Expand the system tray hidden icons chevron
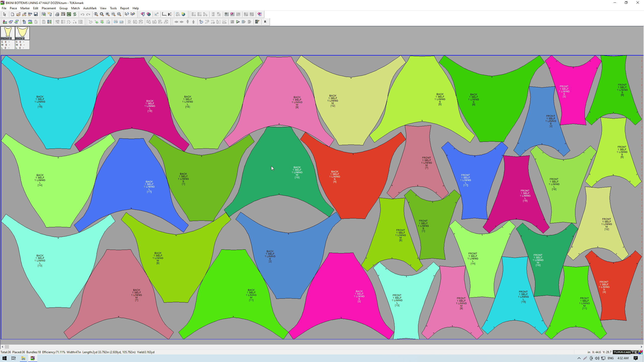Viewport: 644px width, 362px height. coord(579,358)
